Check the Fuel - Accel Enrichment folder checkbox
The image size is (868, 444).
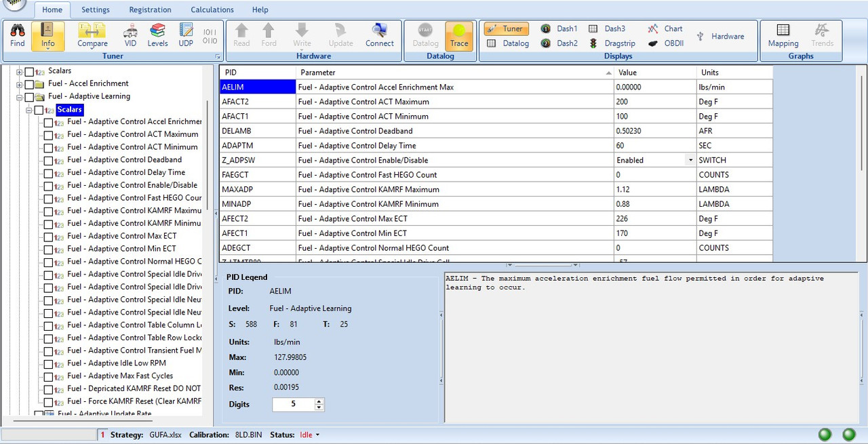click(x=29, y=84)
